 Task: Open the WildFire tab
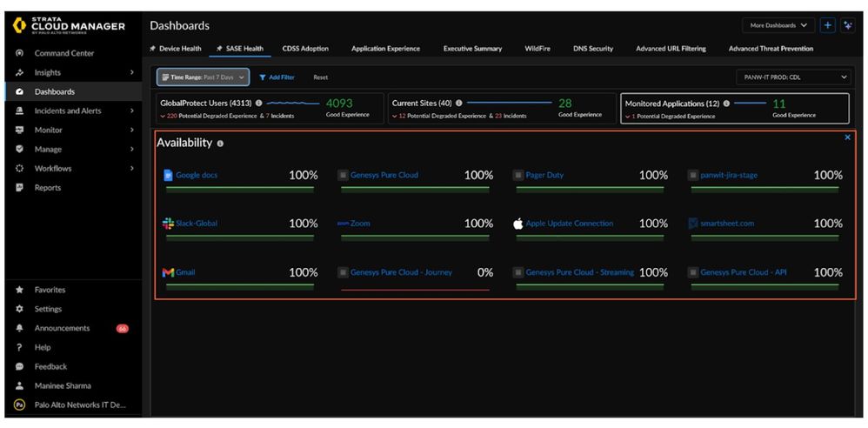pos(537,49)
